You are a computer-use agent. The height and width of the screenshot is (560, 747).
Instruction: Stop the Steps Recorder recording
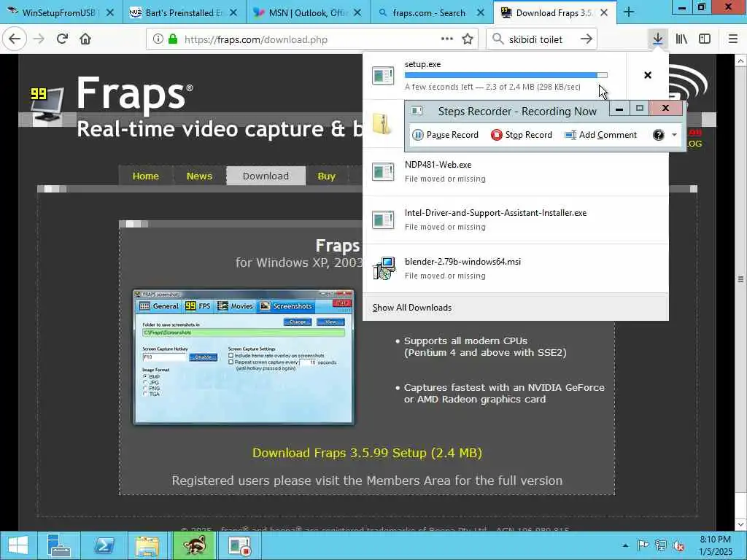pos(521,135)
